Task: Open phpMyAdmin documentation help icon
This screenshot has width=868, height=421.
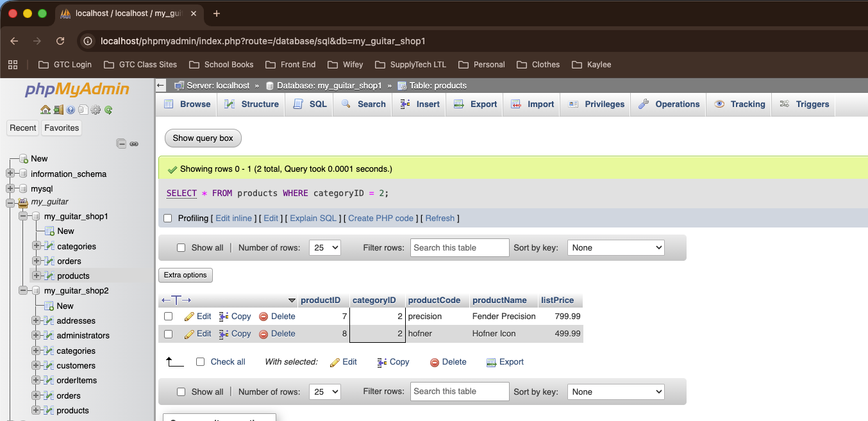Action: pos(71,110)
